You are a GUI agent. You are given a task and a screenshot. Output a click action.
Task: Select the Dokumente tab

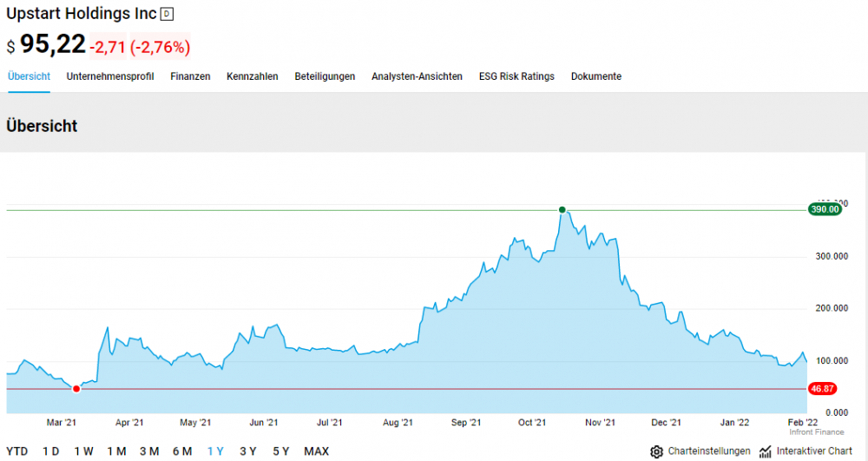click(x=596, y=76)
